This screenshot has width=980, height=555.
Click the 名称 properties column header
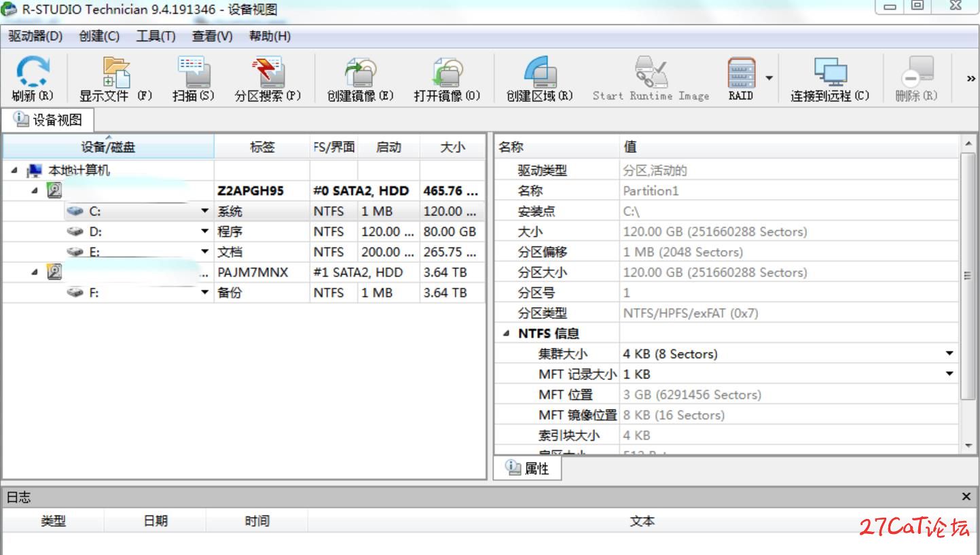pyautogui.click(x=556, y=147)
